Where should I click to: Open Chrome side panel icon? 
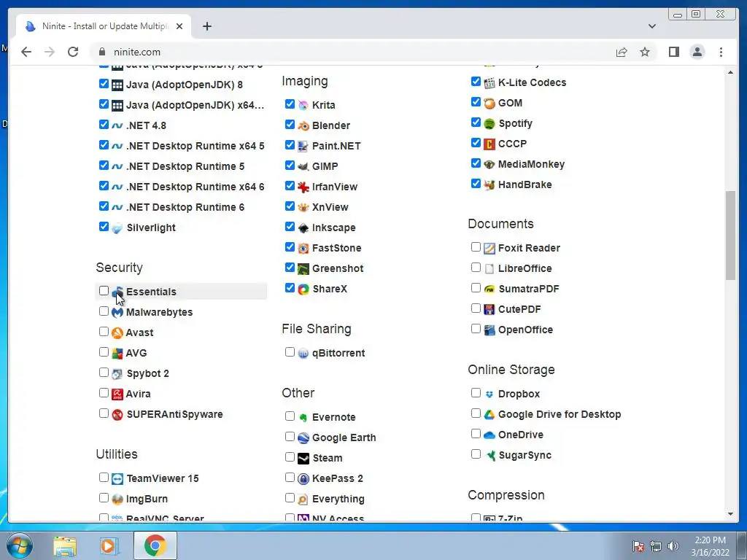[673, 52]
